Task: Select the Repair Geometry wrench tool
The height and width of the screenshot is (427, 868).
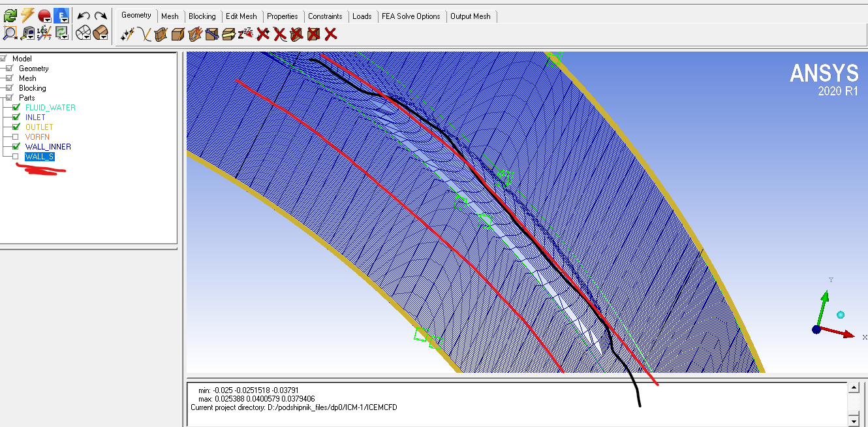Action: click(212, 33)
